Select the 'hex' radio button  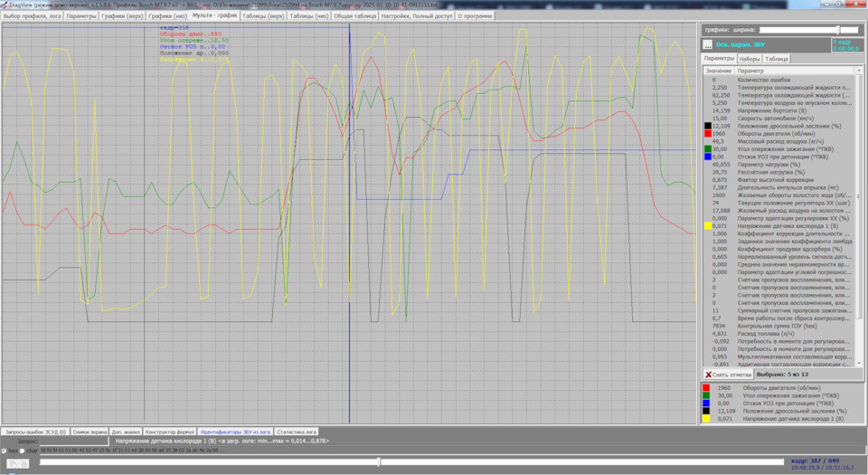click(x=5, y=451)
